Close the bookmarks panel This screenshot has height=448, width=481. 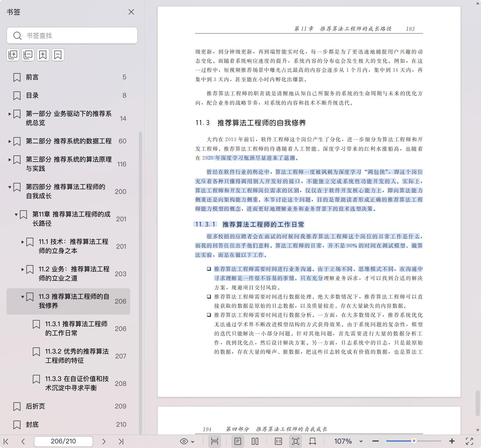tap(131, 12)
